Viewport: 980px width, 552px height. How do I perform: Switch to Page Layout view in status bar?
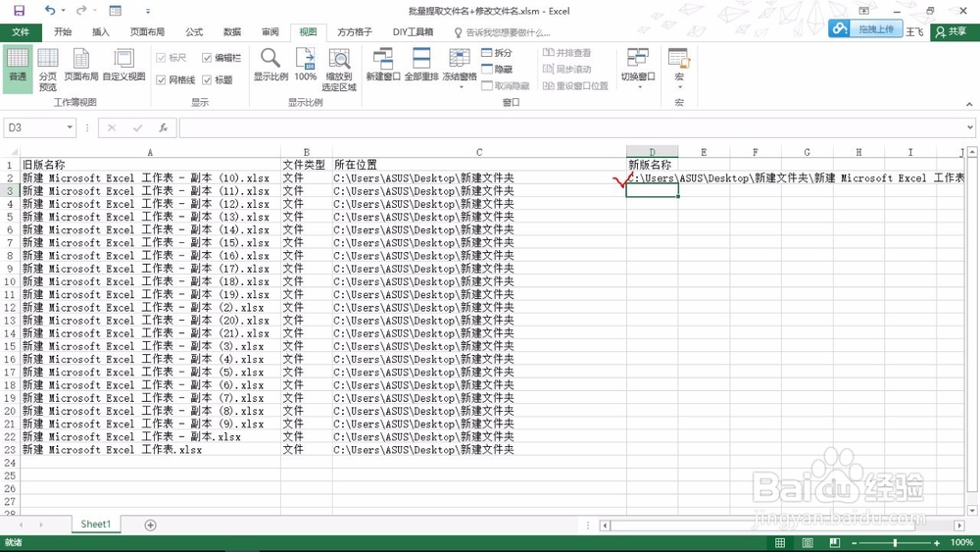point(808,542)
